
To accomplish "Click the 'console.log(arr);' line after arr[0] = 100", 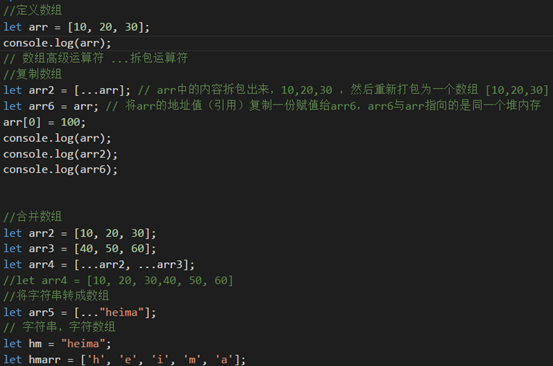I will (x=57, y=138).
